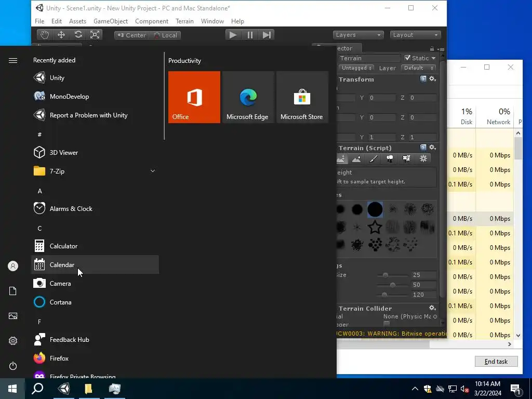Open Report a Problem with Unity

[x=95, y=115]
